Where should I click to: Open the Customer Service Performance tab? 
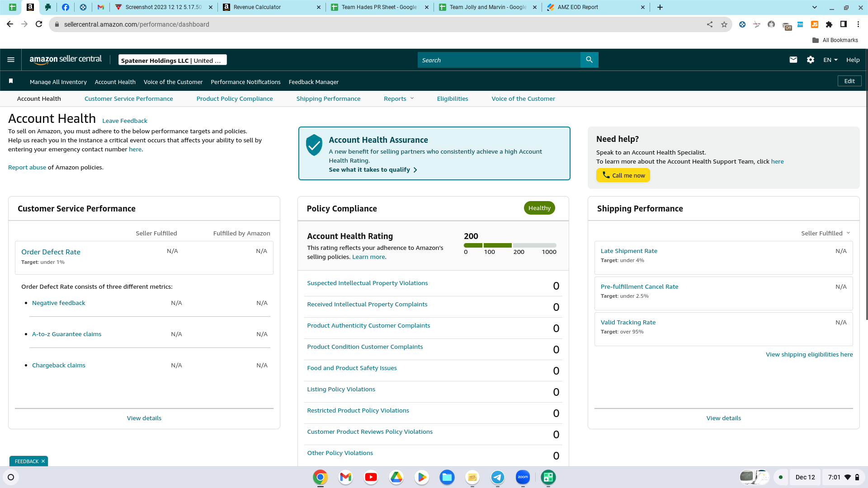click(x=128, y=99)
